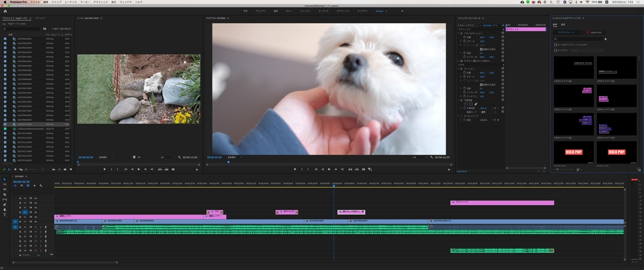Open the blend mode dropdown
Image resolution: width=644 pixels, height=270 pixels.
(x=488, y=111)
